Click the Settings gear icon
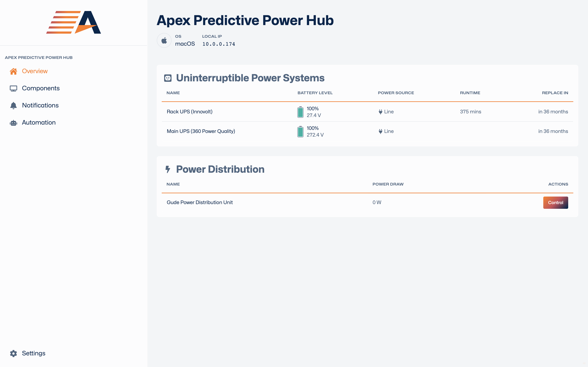Screen dimensions: 588x367 point(13,353)
